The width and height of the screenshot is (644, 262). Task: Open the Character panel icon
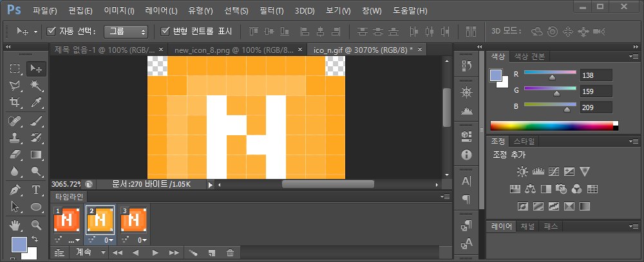(466, 181)
